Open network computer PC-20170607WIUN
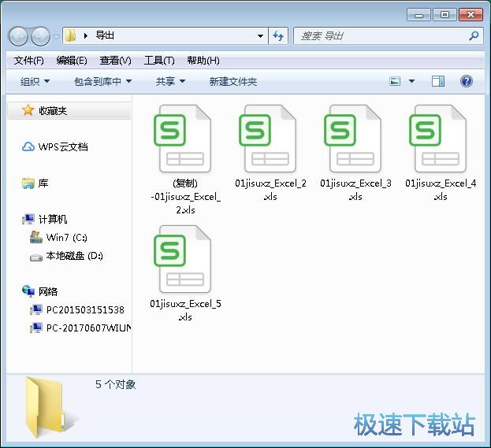Viewport: 491px width, 448px height. (88, 328)
